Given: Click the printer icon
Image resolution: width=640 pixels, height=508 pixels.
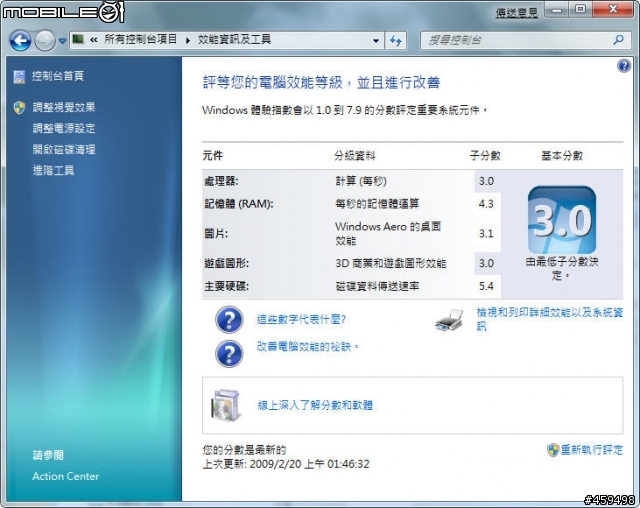Looking at the screenshot, I should click(x=449, y=321).
